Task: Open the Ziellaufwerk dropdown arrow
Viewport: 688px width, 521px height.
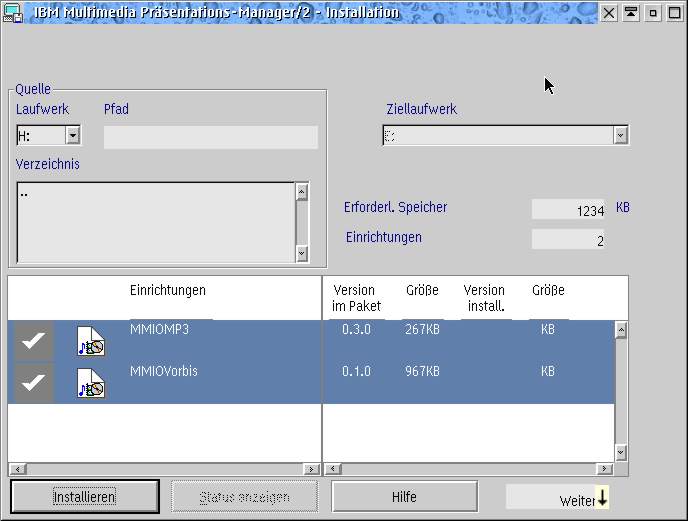Action: click(620, 135)
